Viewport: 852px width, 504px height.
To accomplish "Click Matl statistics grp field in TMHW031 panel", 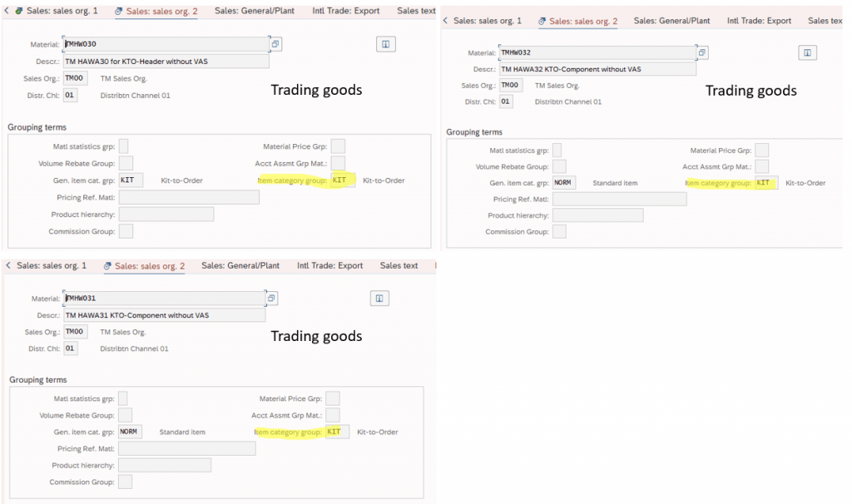I will 123,398.
